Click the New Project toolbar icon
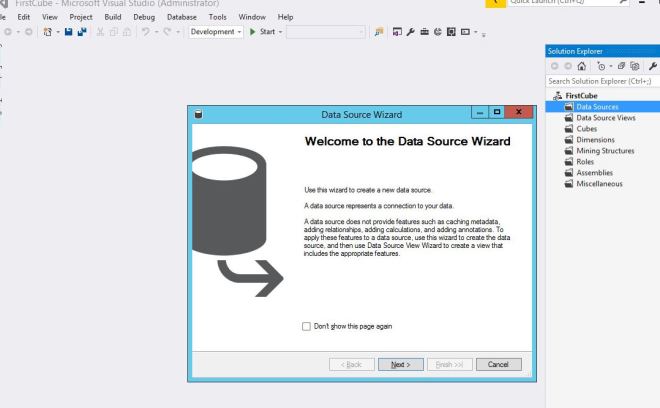660x408 pixels. [x=47, y=33]
